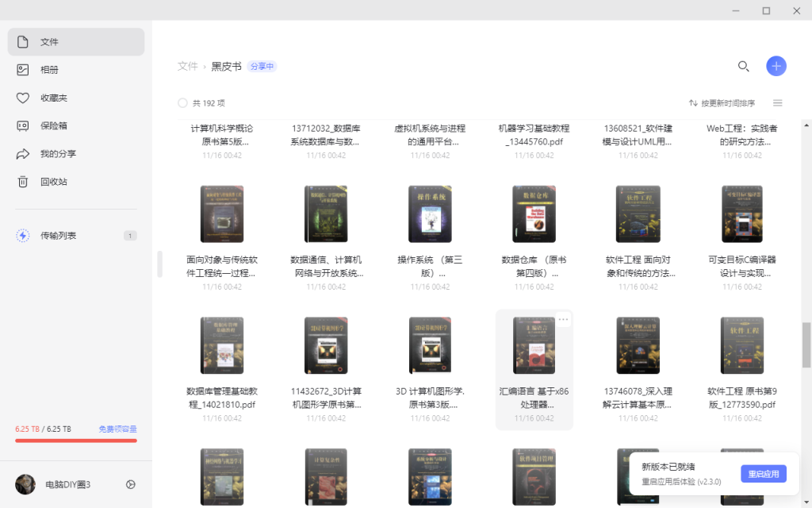Viewport: 812px width, 508px height.
Task: Click the settings icon beside 电脑DIY圈3
Action: pos(131,484)
